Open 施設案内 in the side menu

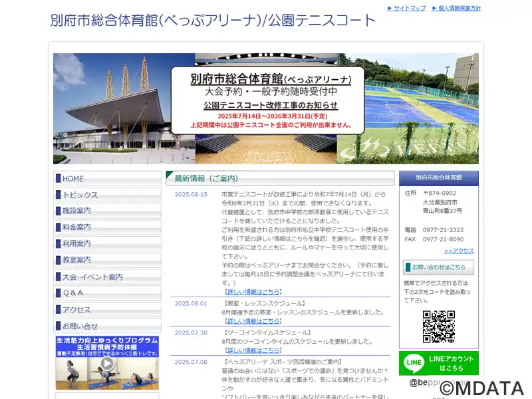tap(107, 211)
